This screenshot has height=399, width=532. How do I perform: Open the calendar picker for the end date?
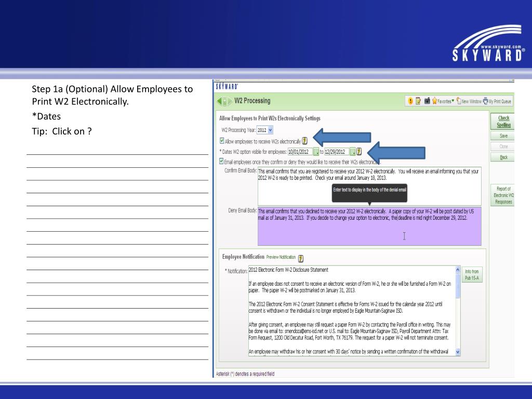click(353, 152)
